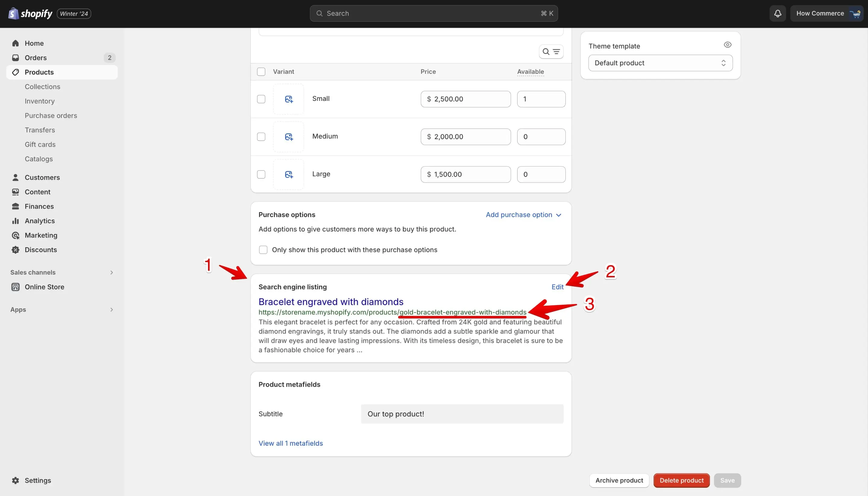The height and width of the screenshot is (496, 868).
Task: Click the Available column header
Action: [x=530, y=72]
